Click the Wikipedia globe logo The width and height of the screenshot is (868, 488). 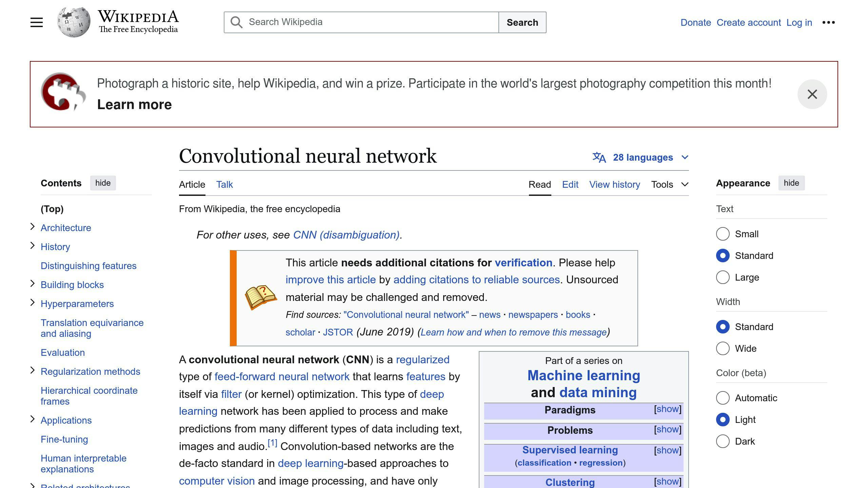pyautogui.click(x=74, y=22)
